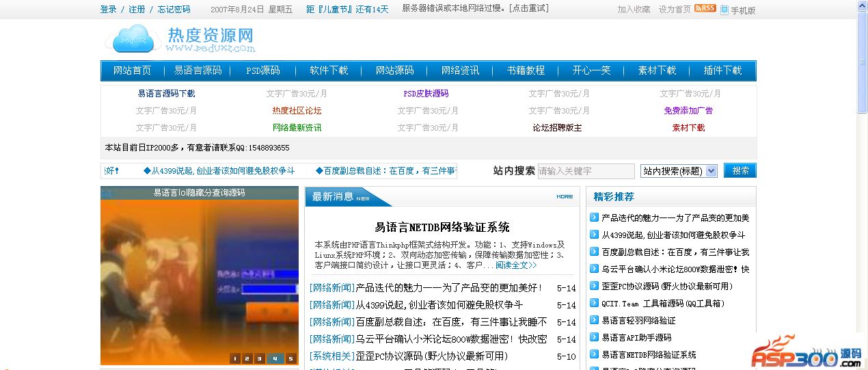Open 网络资讯 in the navigation bar
This screenshot has width=868, height=370.
[x=460, y=70]
